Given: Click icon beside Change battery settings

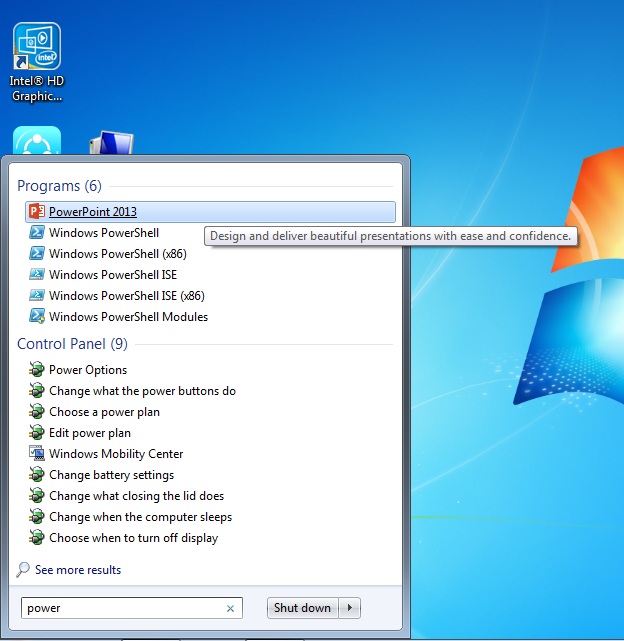Looking at the screenshot, I should (37, 475).
